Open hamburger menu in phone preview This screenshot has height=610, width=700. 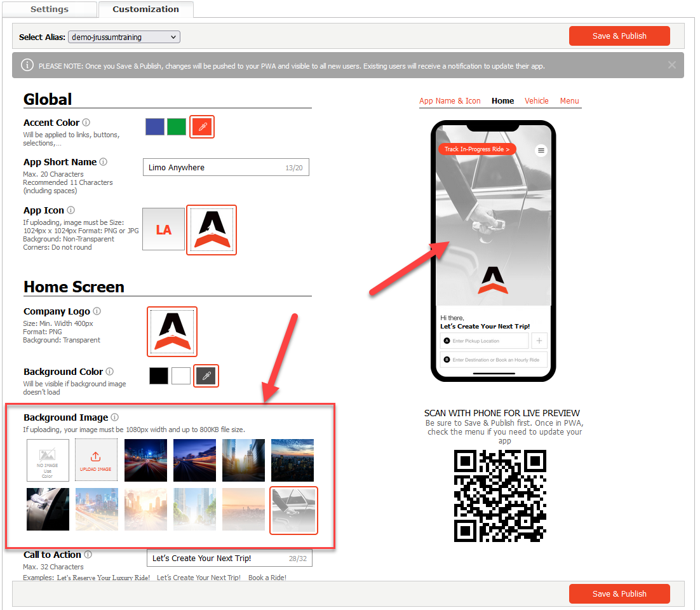pyautogui.click(x=541, y=151)
